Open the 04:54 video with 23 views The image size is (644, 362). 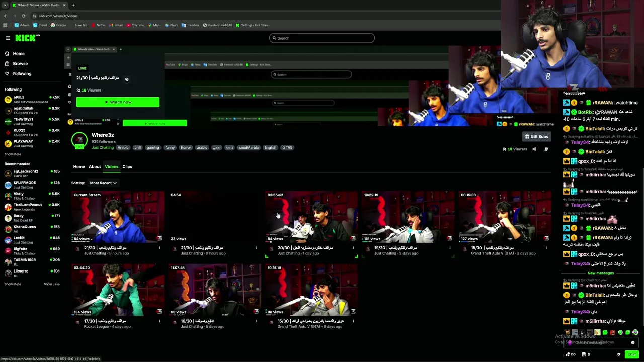coord(215,217)
